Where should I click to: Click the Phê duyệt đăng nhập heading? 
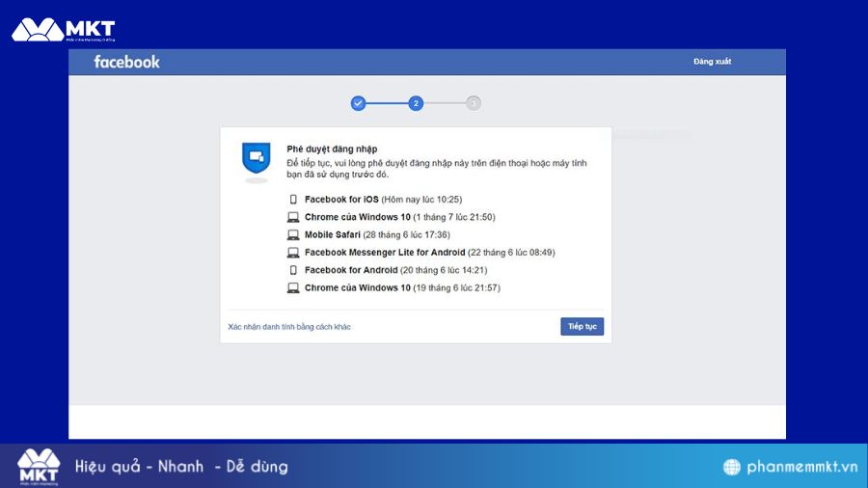click(332, 149)
